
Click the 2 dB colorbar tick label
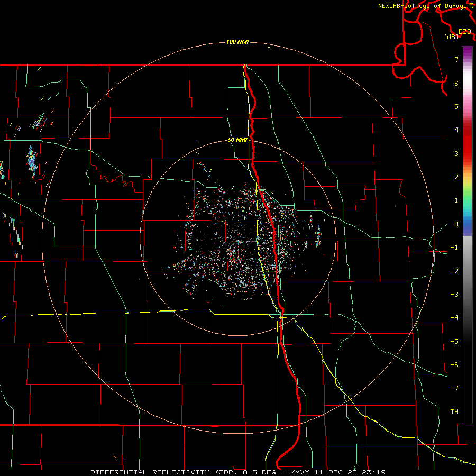[x=456, y=177]
